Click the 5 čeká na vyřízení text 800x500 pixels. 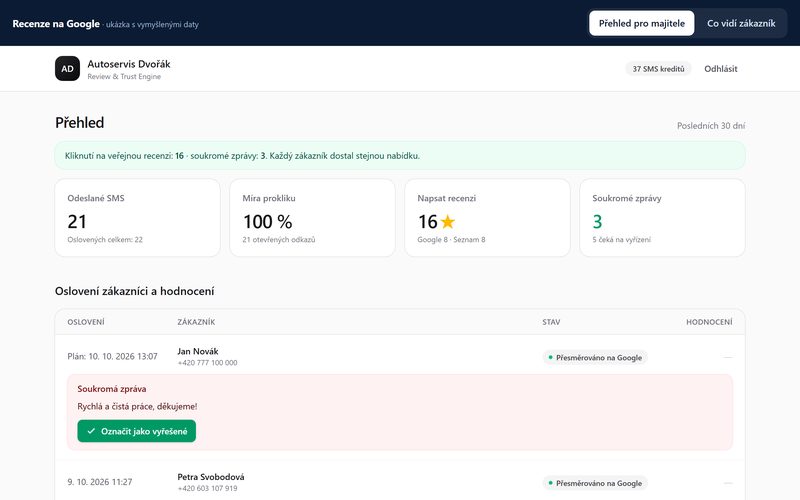click(621, 239)
